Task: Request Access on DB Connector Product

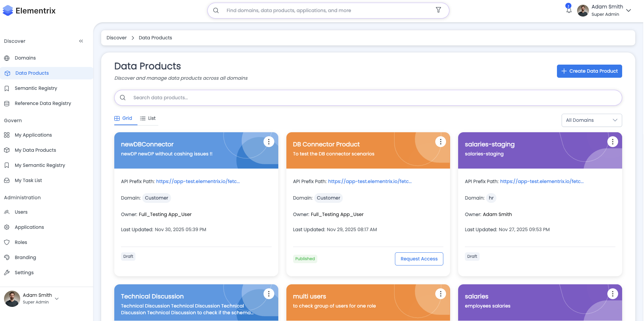Action: point(419,259)
